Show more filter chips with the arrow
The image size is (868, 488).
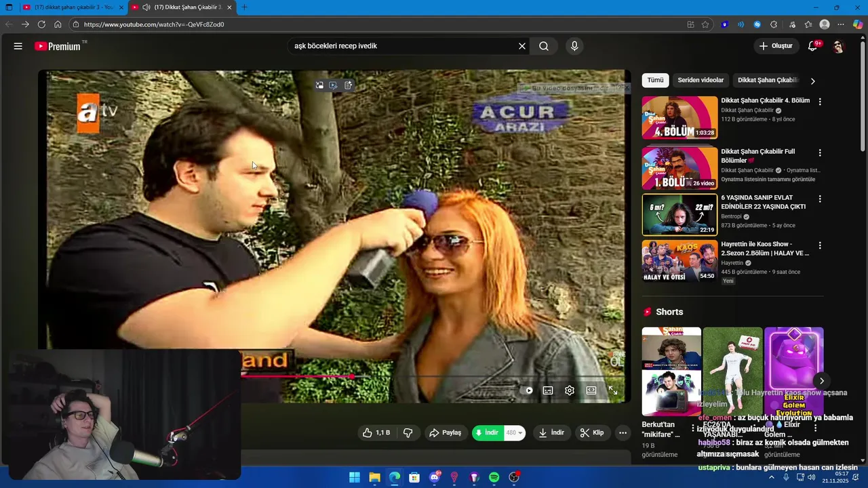812,81
